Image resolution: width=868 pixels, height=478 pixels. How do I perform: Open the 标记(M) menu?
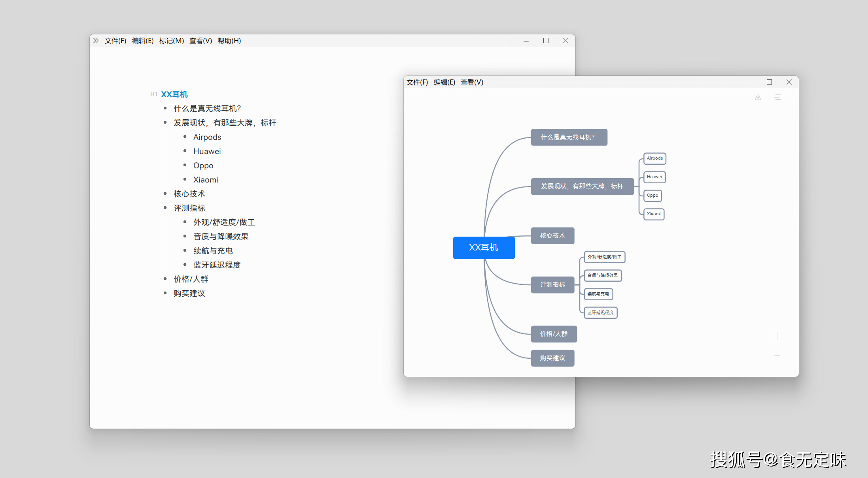tap(172, 41)
